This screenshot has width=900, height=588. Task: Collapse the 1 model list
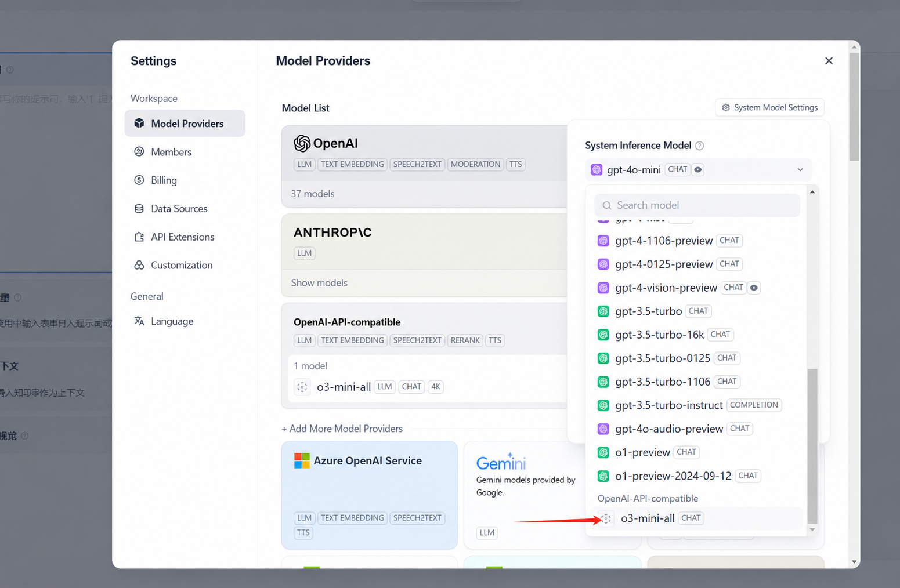pyautogui.click(x=310, y=366)
